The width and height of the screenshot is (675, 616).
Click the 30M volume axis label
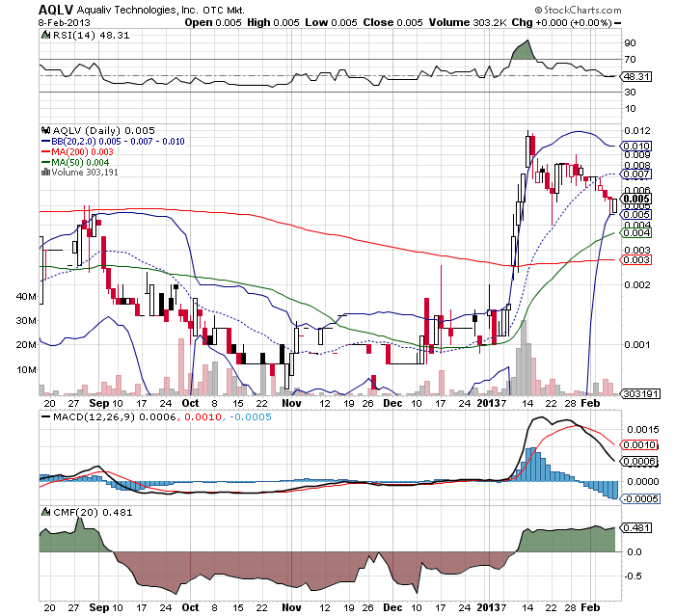[x=26, y=320]
